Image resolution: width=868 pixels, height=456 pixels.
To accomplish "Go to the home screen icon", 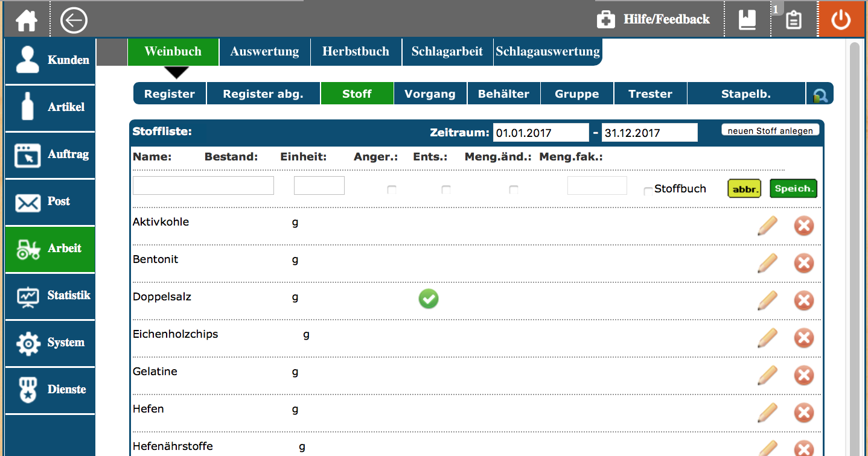I will 27,20.
